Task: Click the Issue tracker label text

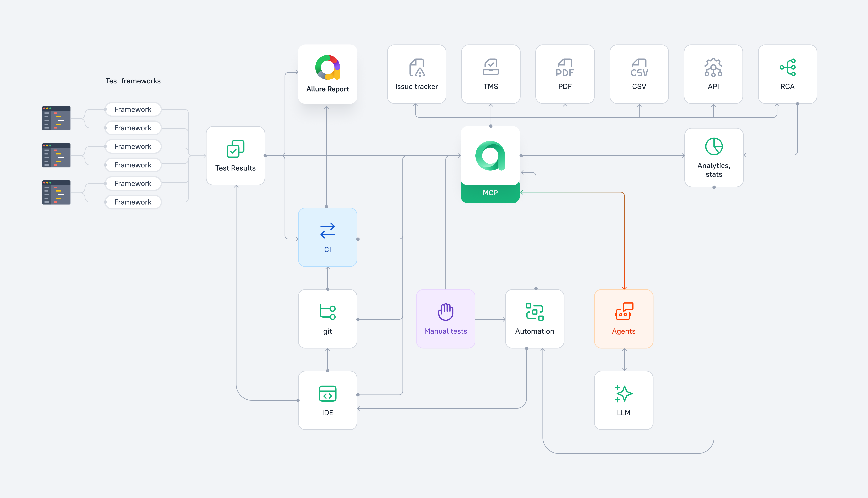Action: (416, 87)
